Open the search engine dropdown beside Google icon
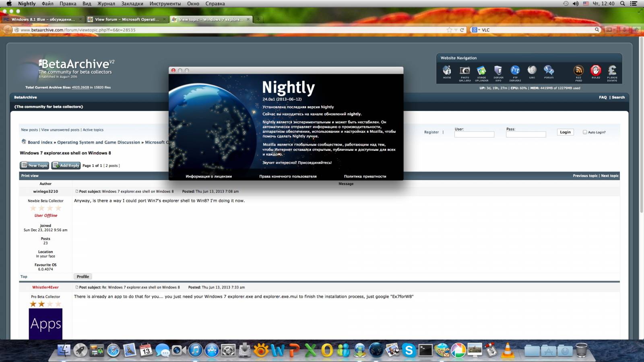 click(x=479, y=30)
